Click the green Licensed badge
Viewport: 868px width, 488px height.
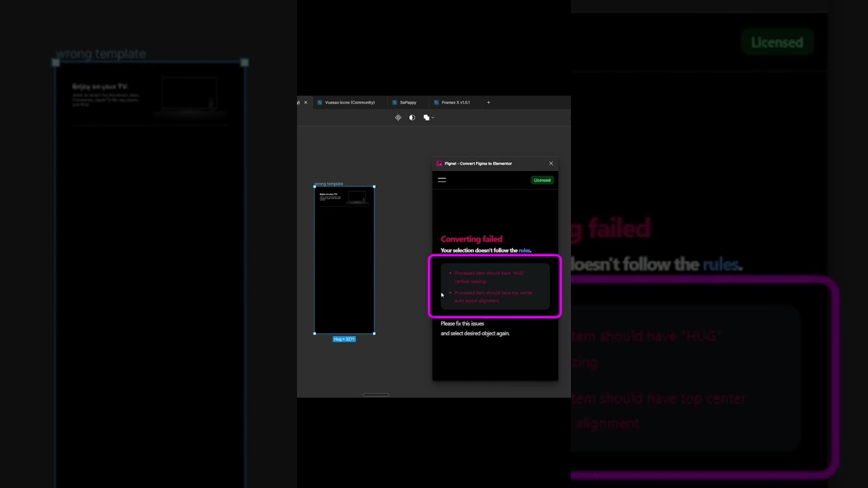[x=542, y=180]
